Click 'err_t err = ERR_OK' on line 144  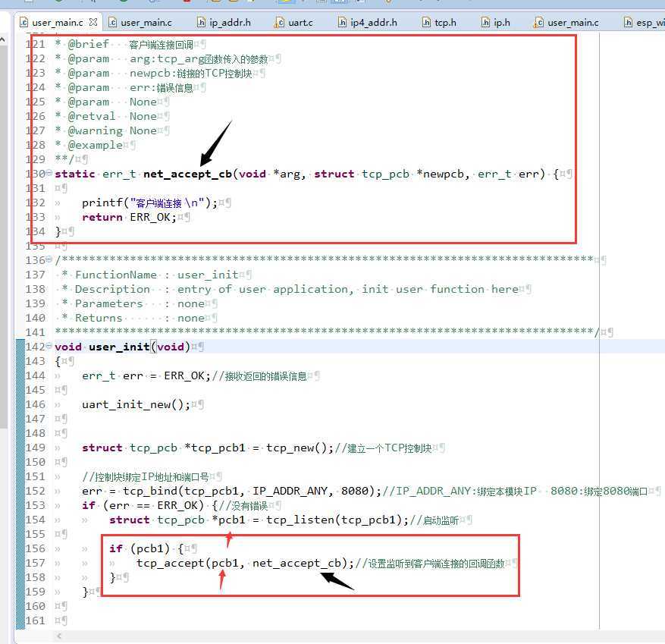pos(143,376)
